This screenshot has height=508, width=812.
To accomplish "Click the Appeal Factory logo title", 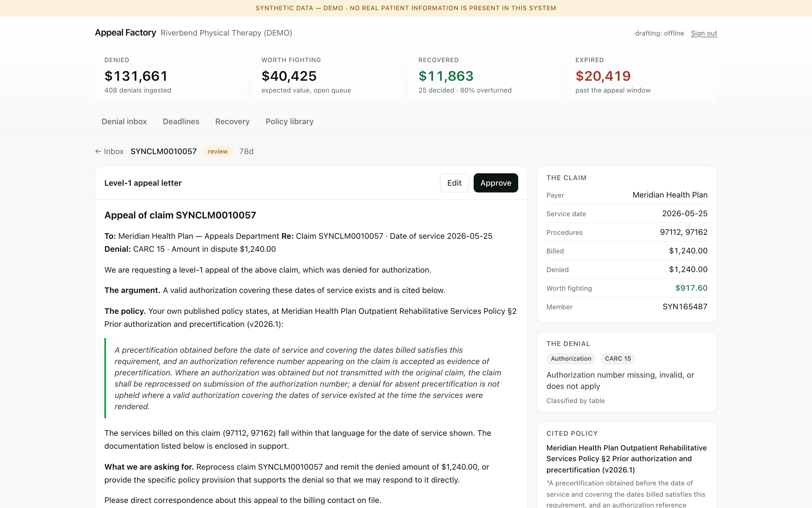I will coord(125,32).
